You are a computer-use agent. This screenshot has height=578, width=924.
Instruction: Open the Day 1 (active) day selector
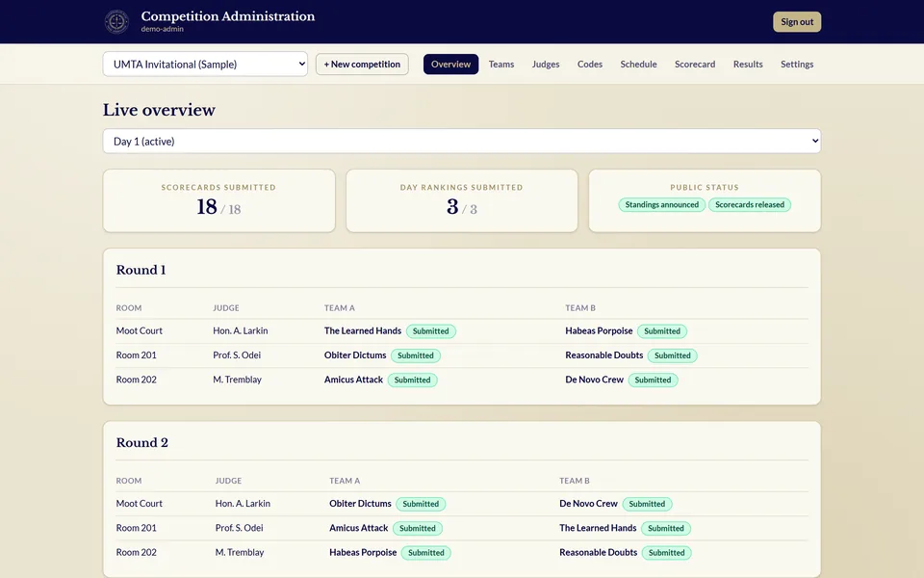[x=461, y=141]
